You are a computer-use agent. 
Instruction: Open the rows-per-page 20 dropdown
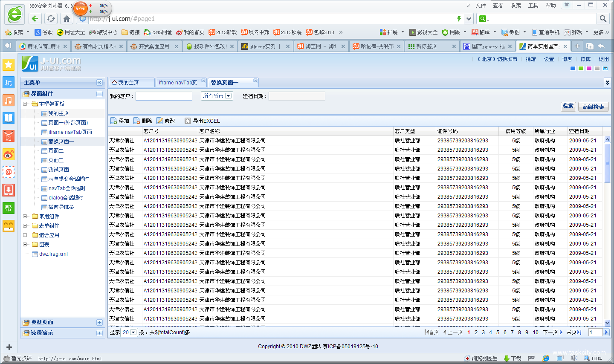(x=129, y=332)
